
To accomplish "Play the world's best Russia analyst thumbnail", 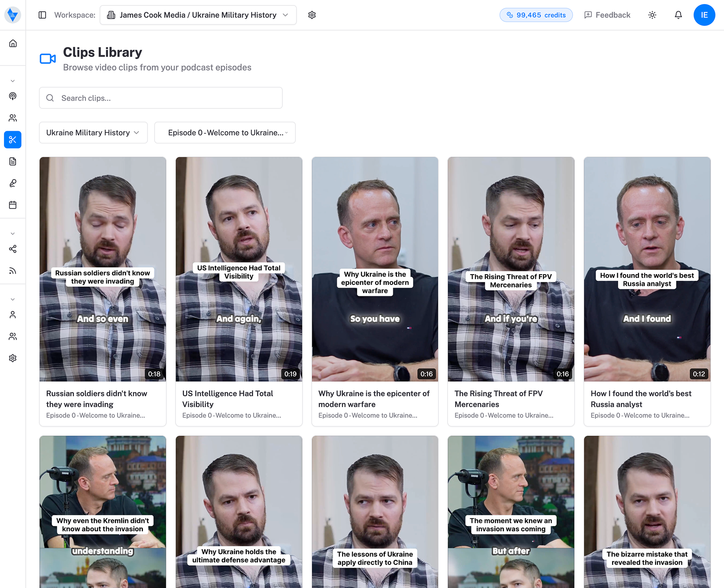I will coord(647,269).
